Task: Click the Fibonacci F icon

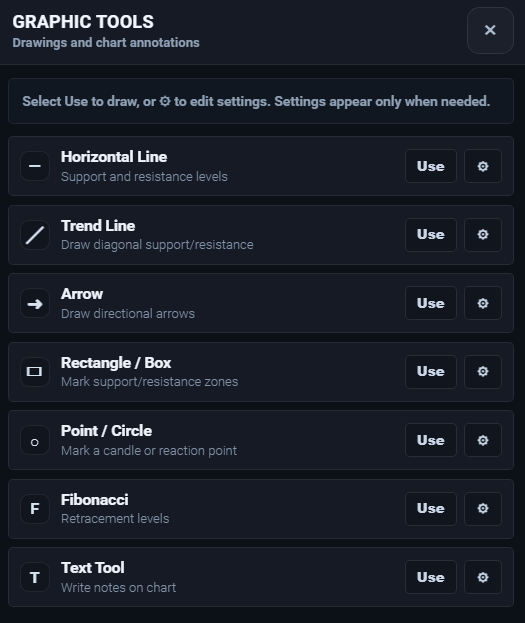Action: tap(35, 509)
